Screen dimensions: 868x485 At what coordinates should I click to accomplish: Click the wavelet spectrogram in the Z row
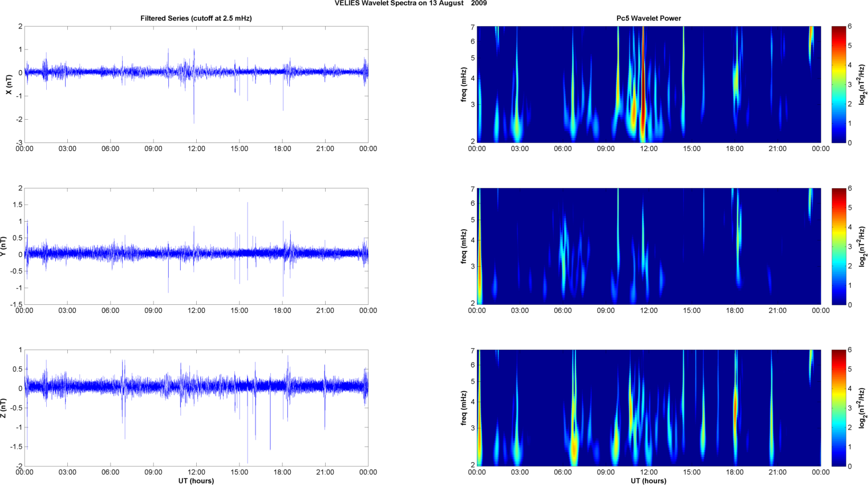(x=648, y=408)
